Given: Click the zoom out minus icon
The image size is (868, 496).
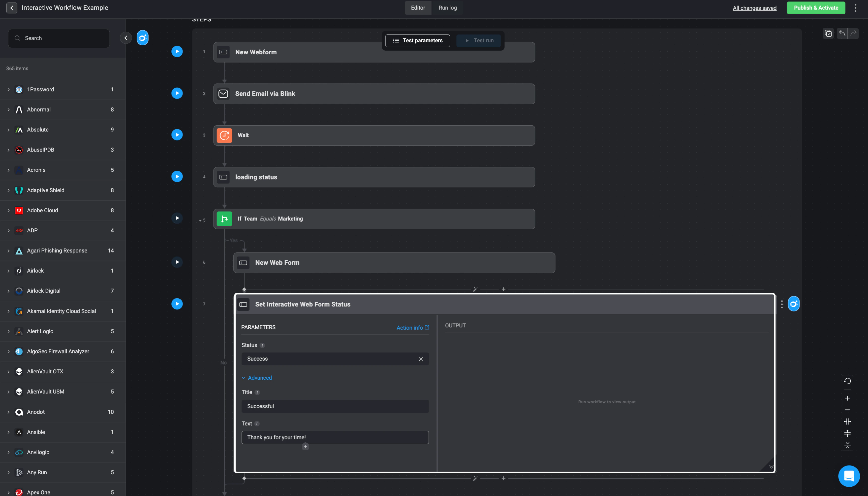Looking at the screenshot, I should [x=847, y=410].
